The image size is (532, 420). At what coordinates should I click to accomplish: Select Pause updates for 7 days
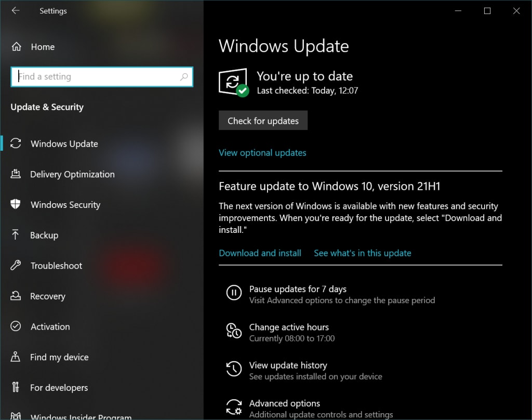click(x=298, y=289)
